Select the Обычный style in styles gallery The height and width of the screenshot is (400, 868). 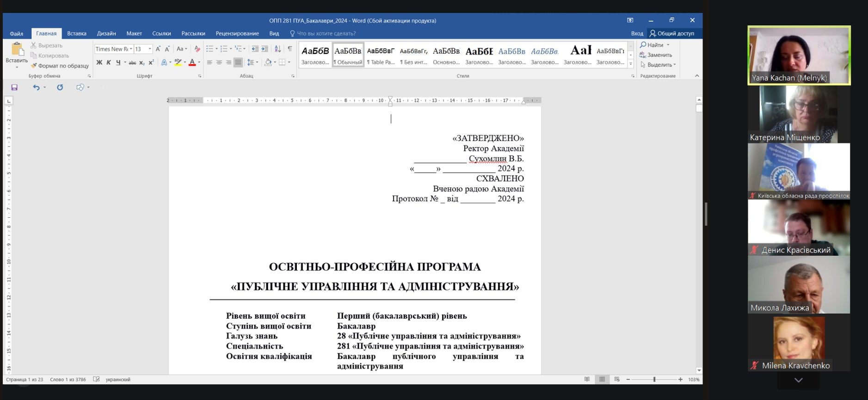[x=348, y=55]
